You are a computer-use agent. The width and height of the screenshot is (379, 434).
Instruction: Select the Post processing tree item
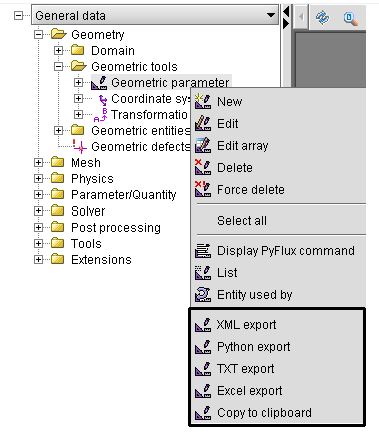tap(116, 228)
